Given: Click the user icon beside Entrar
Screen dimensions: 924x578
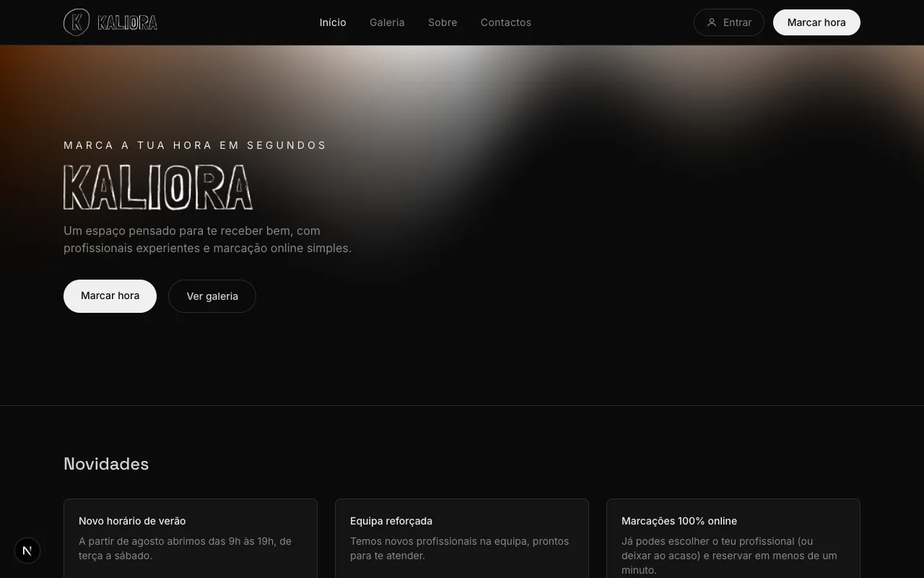Looking at the screenshot, I should click(712, 22).
